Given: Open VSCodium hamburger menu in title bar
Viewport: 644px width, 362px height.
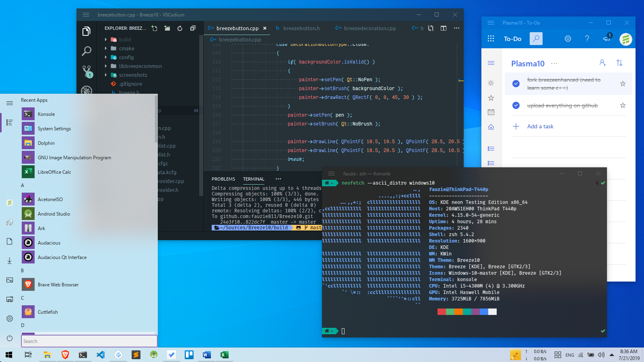Looking at the screenshot, I should pyautogui.click(x=86, y=15).
